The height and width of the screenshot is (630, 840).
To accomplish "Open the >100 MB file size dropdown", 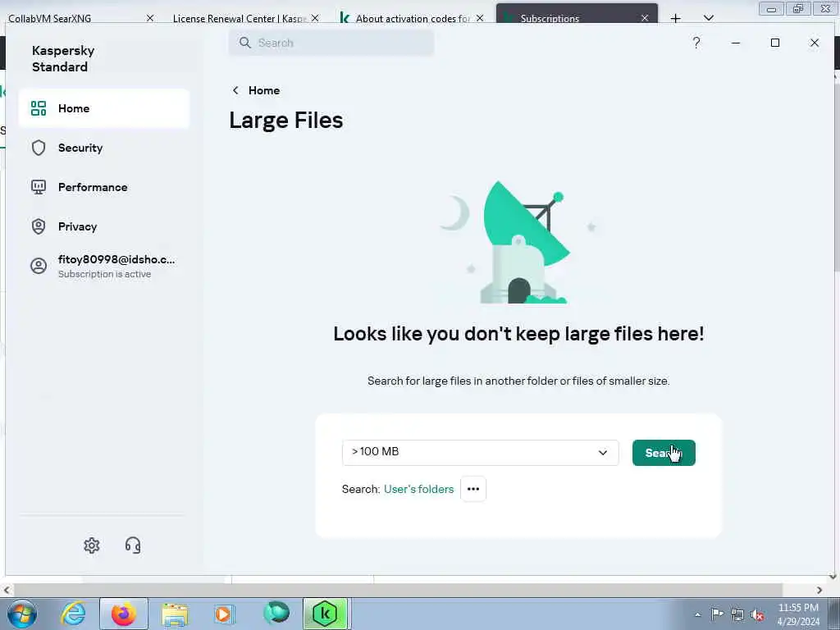I will pyautogui.click(x=480, y=452).
